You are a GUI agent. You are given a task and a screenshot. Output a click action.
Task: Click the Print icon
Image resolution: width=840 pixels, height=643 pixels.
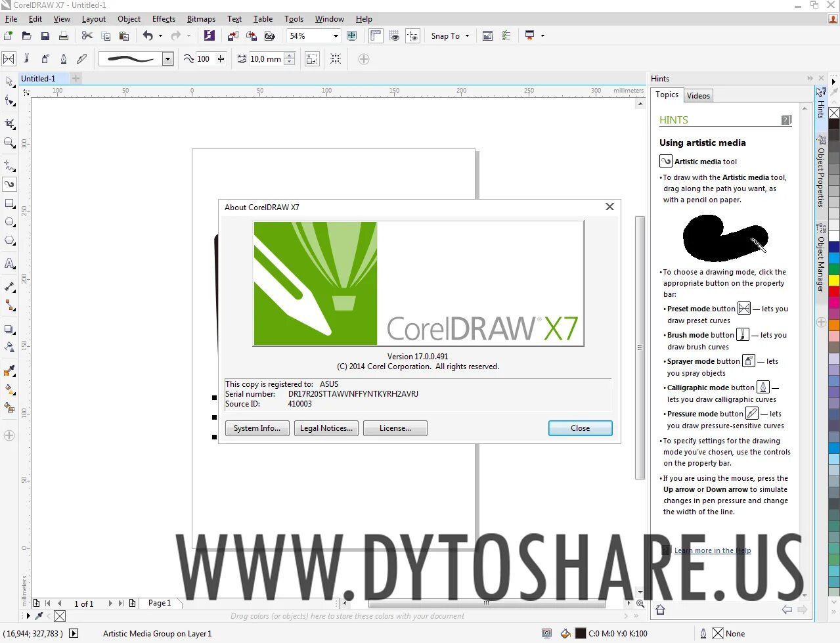point(64,35)
